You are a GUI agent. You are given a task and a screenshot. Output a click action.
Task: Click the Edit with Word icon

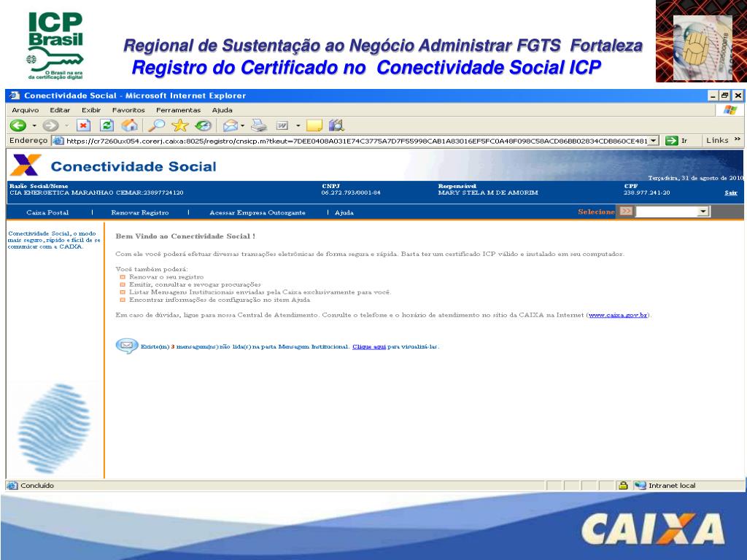click(282, 125)
